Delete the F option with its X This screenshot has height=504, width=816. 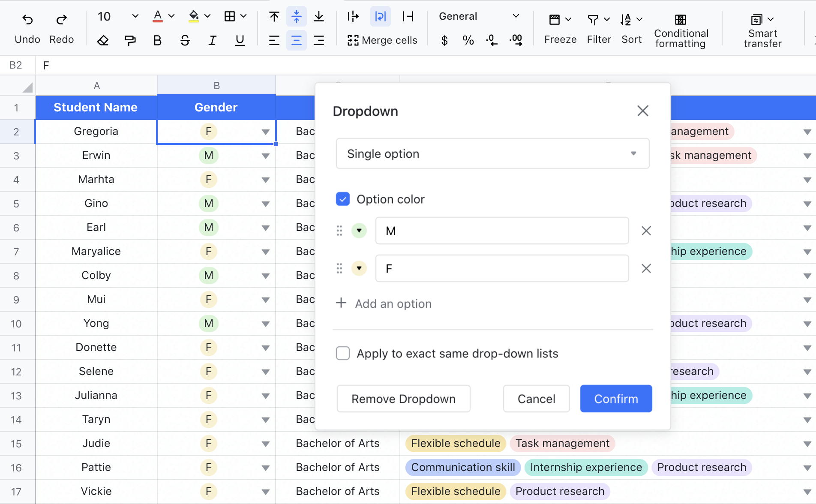point(646,268)
